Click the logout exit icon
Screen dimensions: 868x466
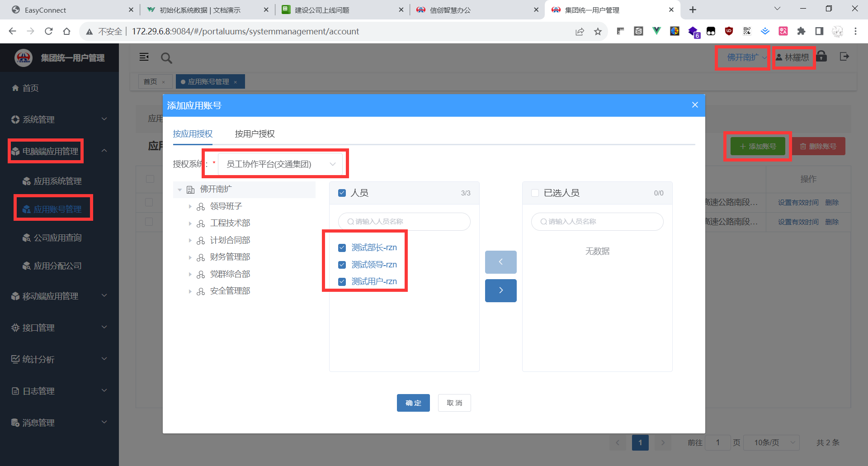[x=844, y=57]
